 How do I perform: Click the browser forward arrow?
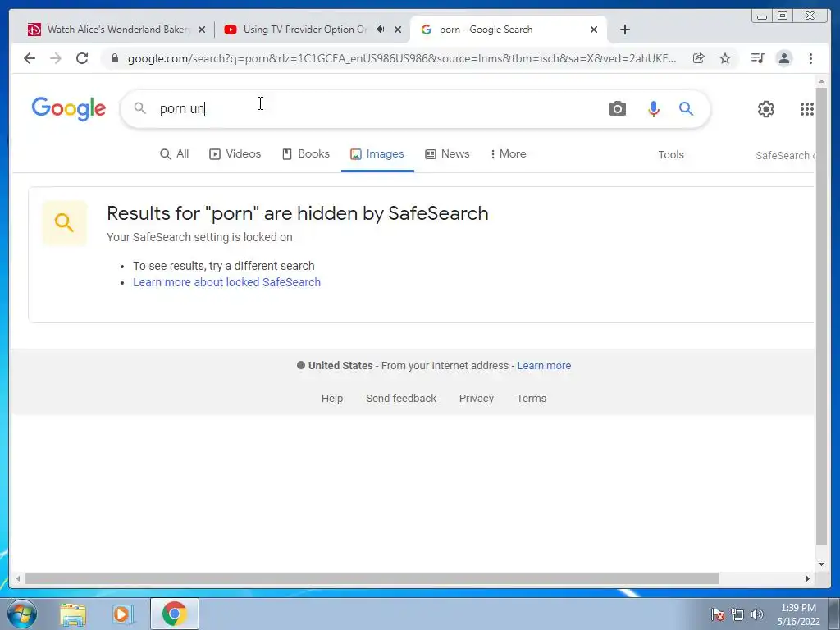tap(56, 58)
